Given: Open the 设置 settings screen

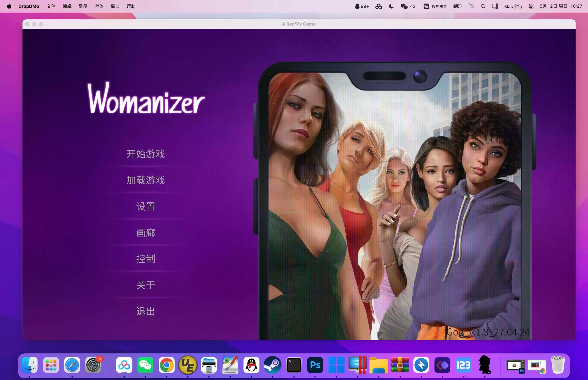Looking at the screenshot, I should [x=146, y=207].
